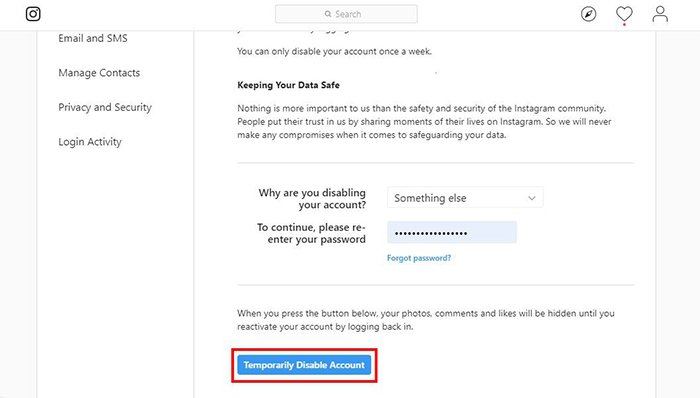Click the re-enter password field

coord(452,232)
